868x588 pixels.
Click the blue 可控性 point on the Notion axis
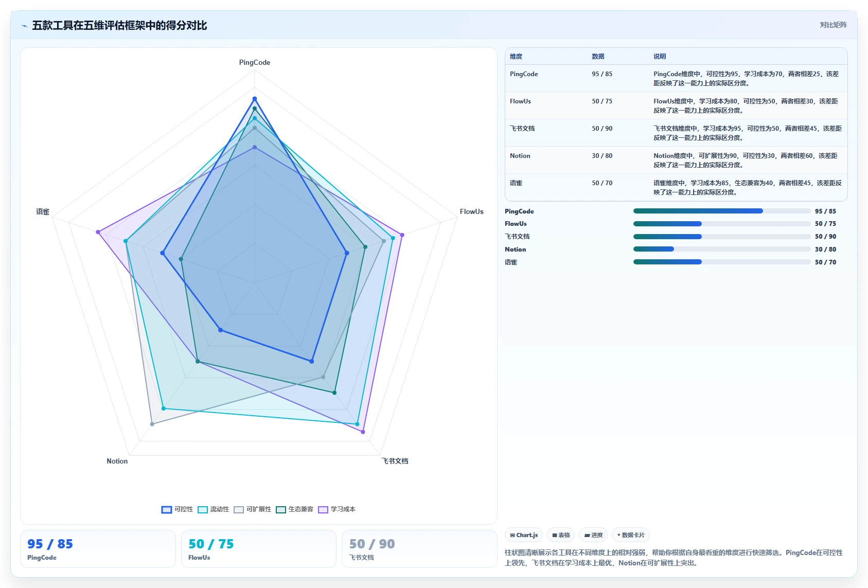220,330
